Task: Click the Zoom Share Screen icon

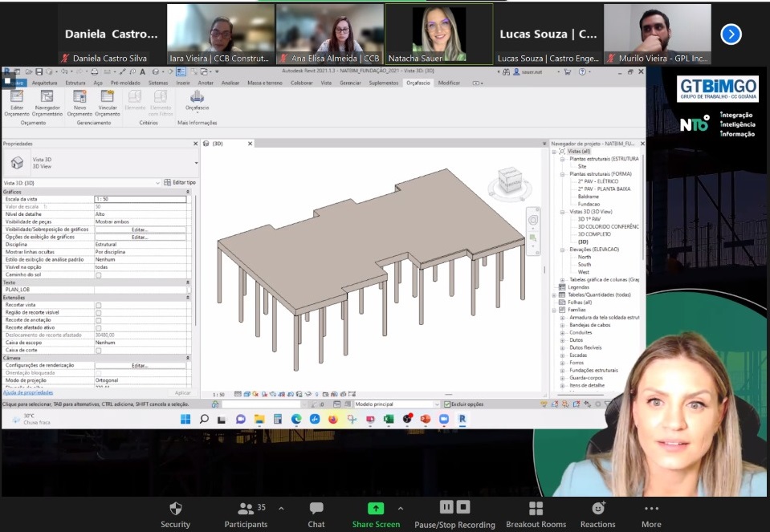Action: (x=376, y=508)
